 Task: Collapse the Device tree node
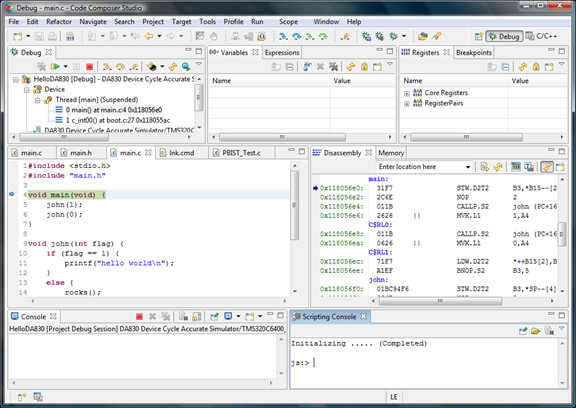pyautogui.click(x=26, y=90)
